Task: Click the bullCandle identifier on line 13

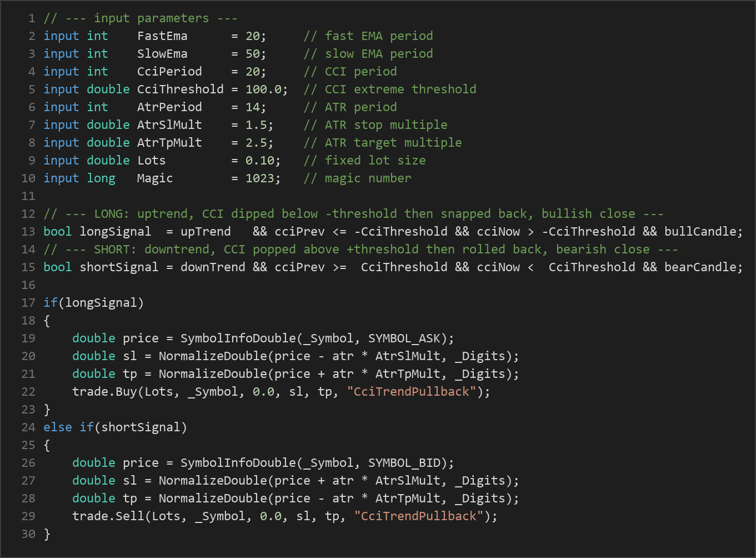Action: point(700,231)
